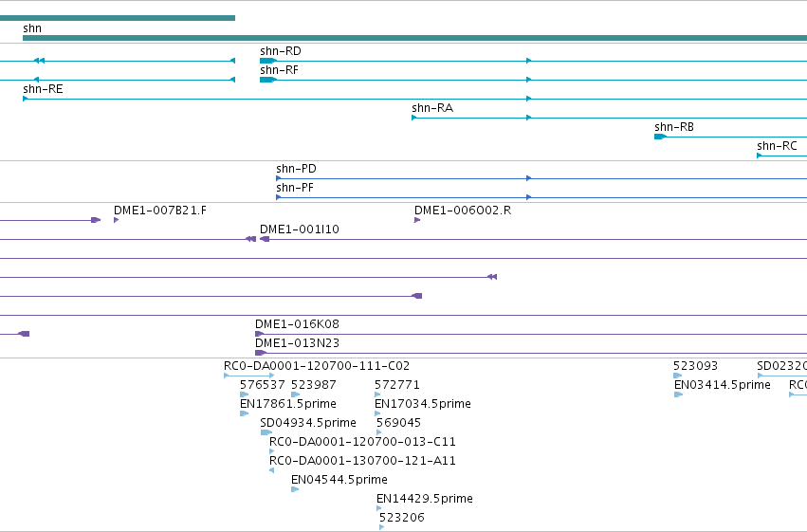Select the 576537 EST label
This screenshot has height=532, width=807.
[263, 385]
